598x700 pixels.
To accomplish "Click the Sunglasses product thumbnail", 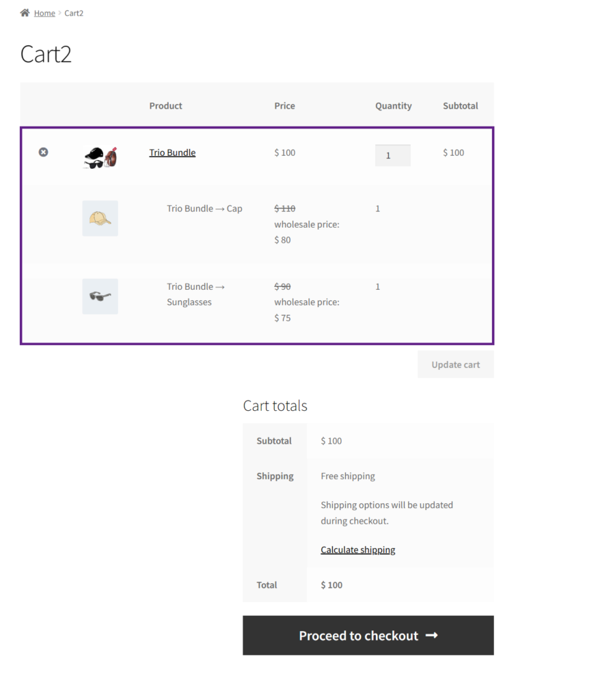I will coord(100,297).
